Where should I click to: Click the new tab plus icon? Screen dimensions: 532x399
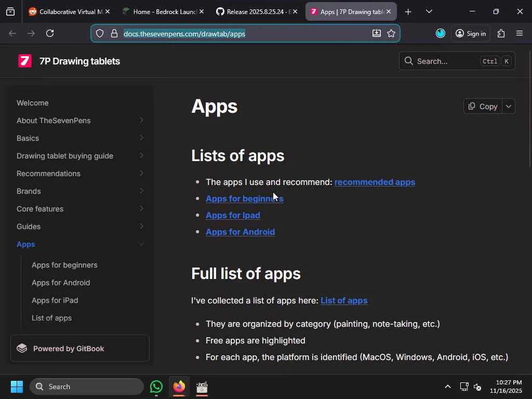click(x=408, y=11)
